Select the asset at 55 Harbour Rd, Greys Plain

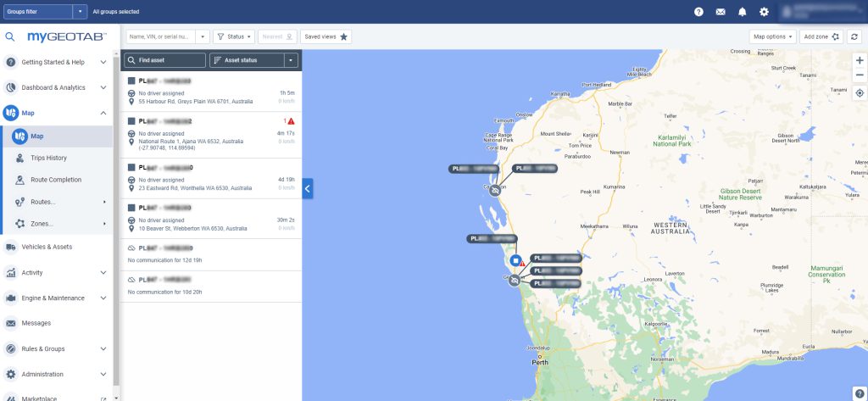(211, 92)
